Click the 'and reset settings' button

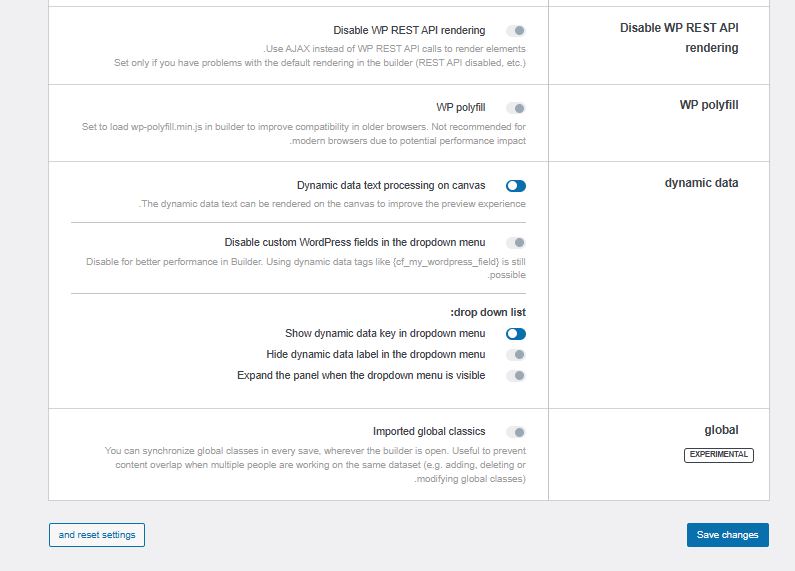click(x=97, y=535)
